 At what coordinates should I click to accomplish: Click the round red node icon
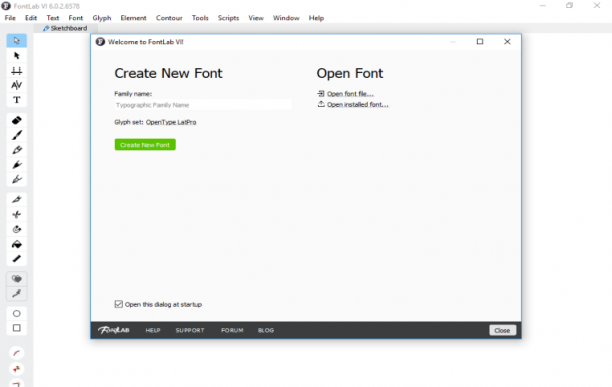[16, 369]
